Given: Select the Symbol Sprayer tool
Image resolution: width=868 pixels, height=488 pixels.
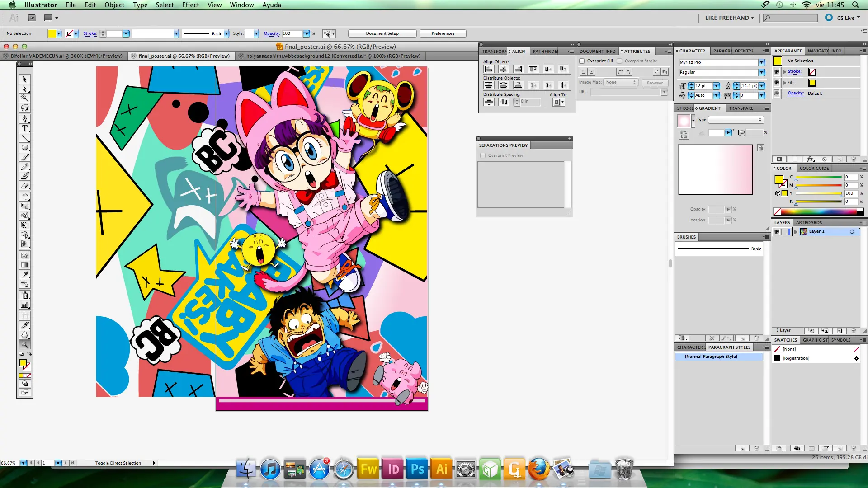Looking at the screenshot, I should tap(25, 295).
